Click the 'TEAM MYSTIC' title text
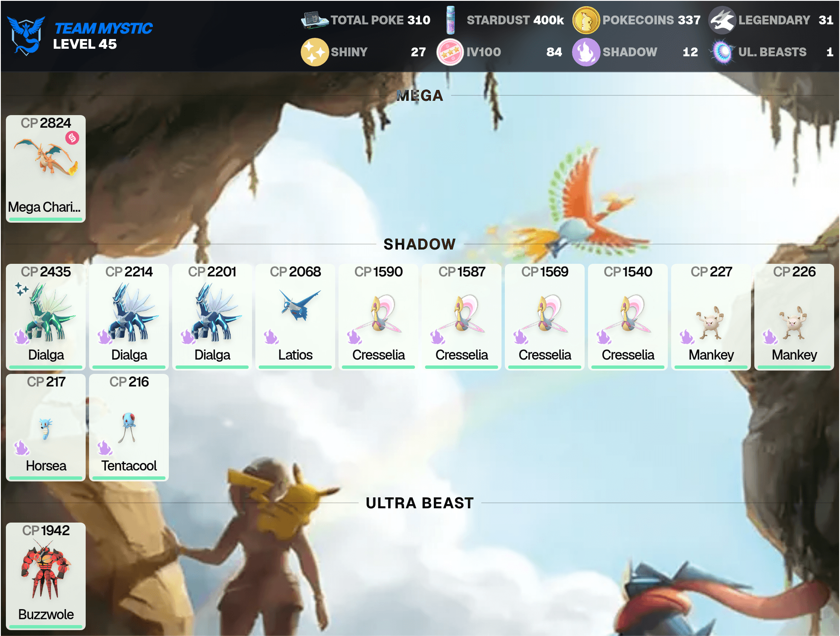This screenshot has height=636, width=840. (x=103, y=28)
